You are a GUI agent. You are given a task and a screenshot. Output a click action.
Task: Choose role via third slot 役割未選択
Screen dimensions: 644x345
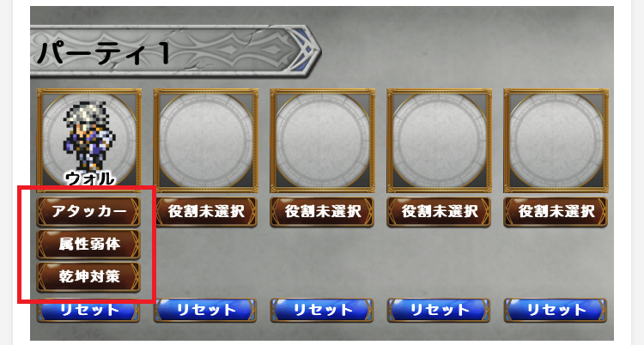tap(322, 212)
